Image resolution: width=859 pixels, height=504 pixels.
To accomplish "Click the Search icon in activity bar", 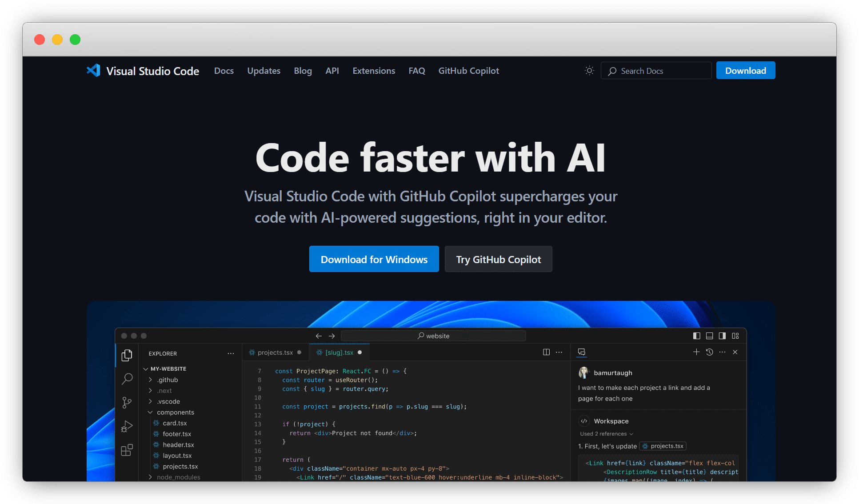I will pos(127,379).
